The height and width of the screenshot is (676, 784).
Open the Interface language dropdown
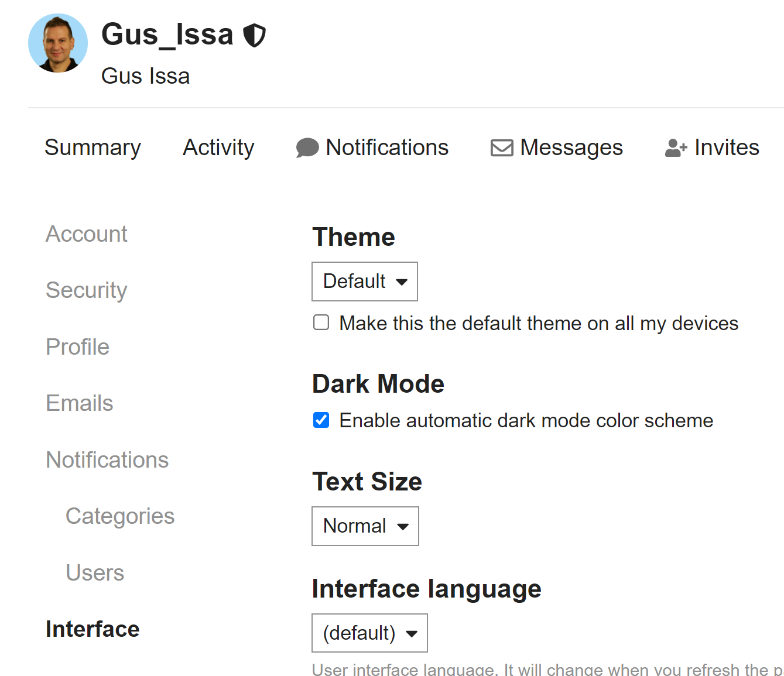369,633
